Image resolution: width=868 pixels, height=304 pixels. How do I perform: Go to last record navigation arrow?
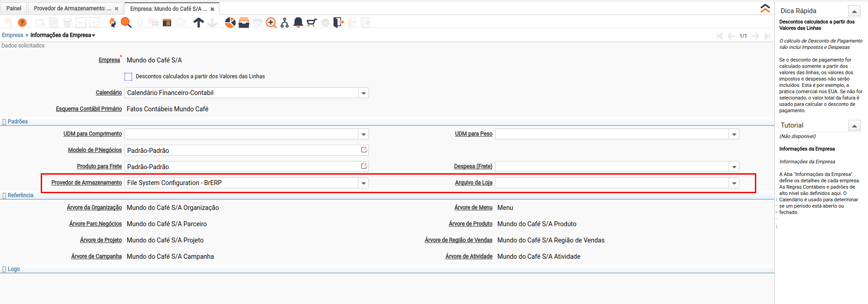point(767,36)
